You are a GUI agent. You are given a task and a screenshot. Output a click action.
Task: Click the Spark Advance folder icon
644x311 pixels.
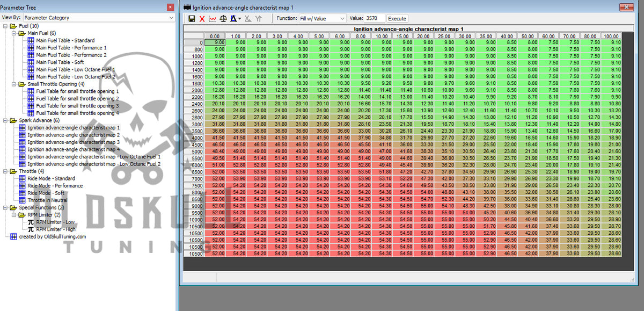click(x=13, y=120)
